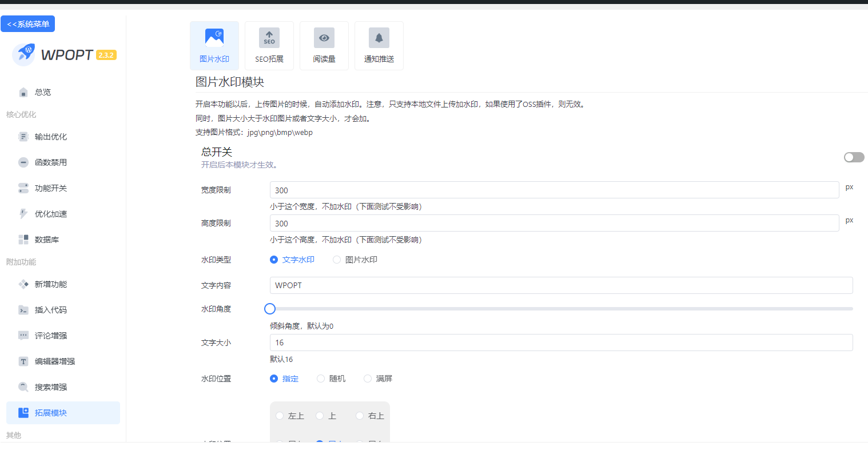868x450 pixels.
Task: Open the SEO拓展 module icon
Action: coord(269,38)
